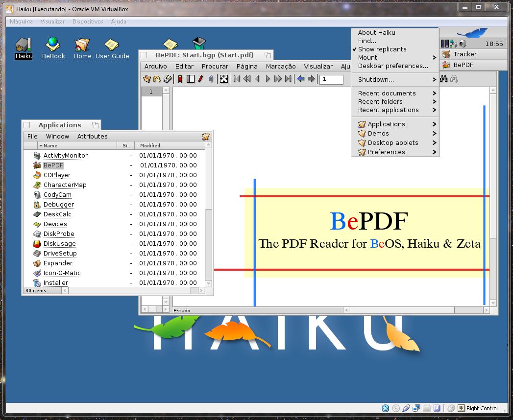Click the fullscreen four-arrows icon in BePDF
The image size is (513, 420).
pyautogui.click(x=224, y=79)
